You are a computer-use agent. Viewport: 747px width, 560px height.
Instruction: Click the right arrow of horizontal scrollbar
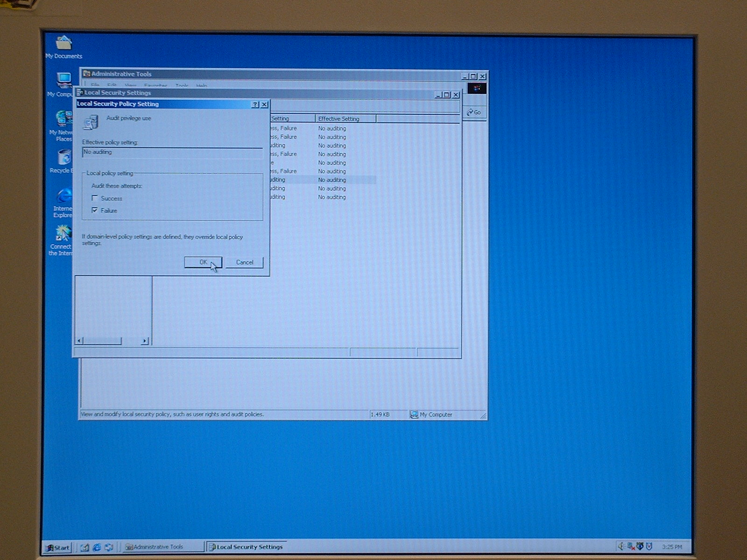(x=145, y=341)
